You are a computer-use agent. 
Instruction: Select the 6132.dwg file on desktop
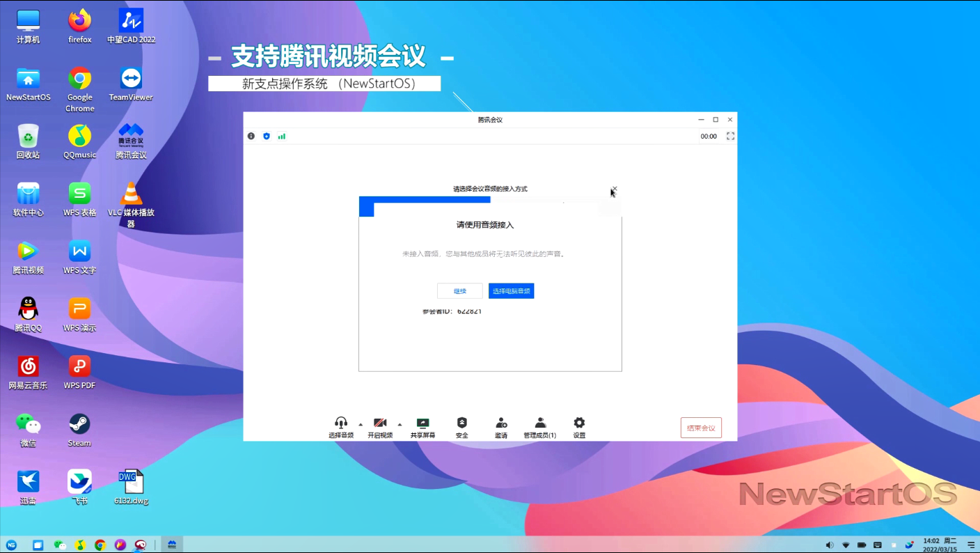131,488
